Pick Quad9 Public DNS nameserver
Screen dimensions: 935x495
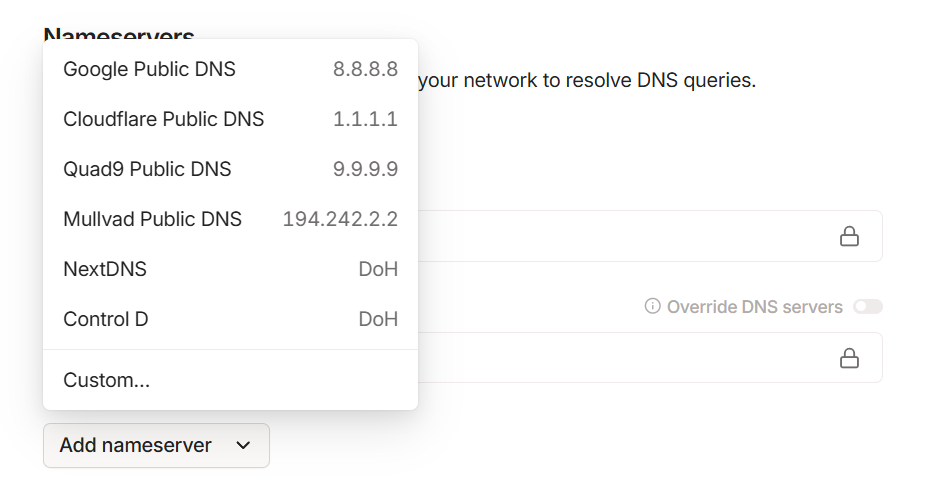tap(147, 169)
